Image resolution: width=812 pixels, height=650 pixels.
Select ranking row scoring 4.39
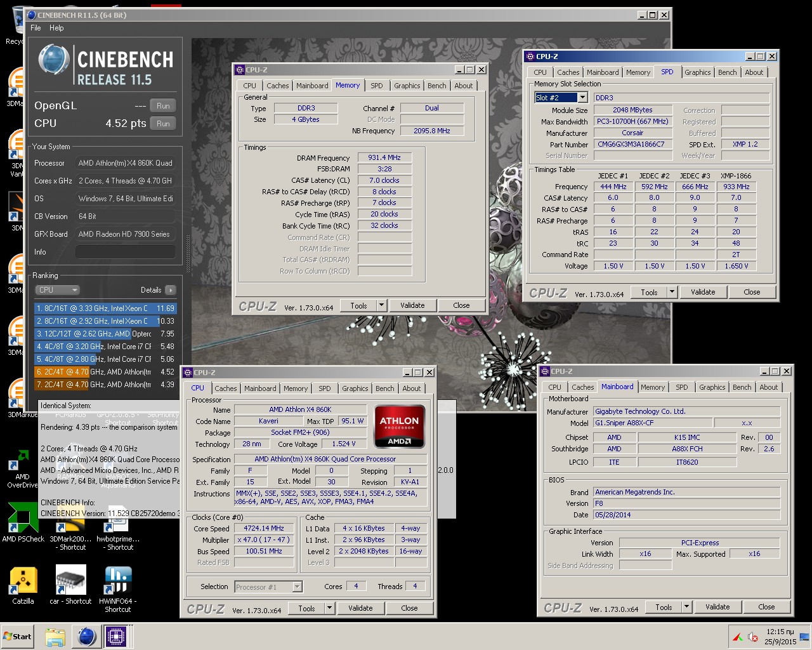coord(105,385)
